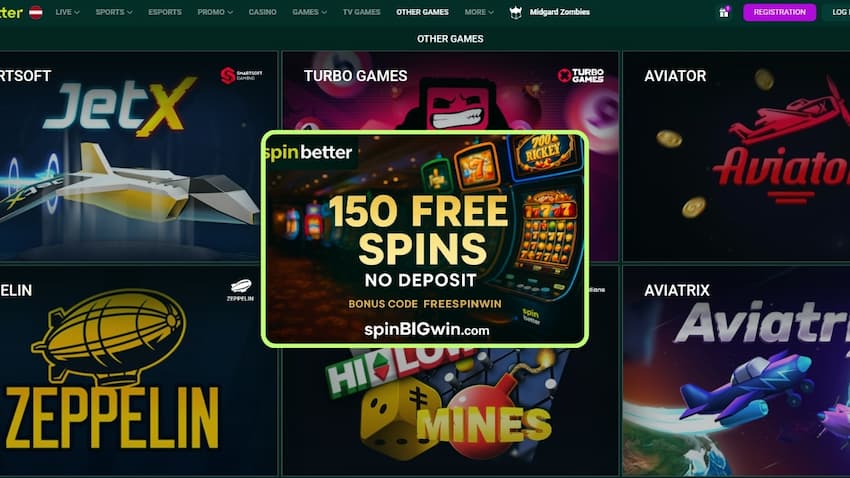
Task: Click the Midgard Zombies helmet icon
Action: coord(516,12)
